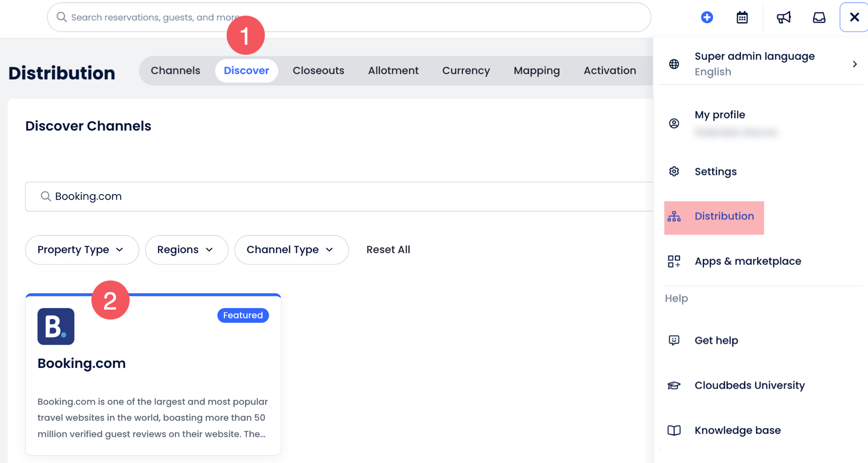Click the Knowledge base book icon
Image resolution: width=868 pixels, height=463 pixels.
(x=674, y=430)
